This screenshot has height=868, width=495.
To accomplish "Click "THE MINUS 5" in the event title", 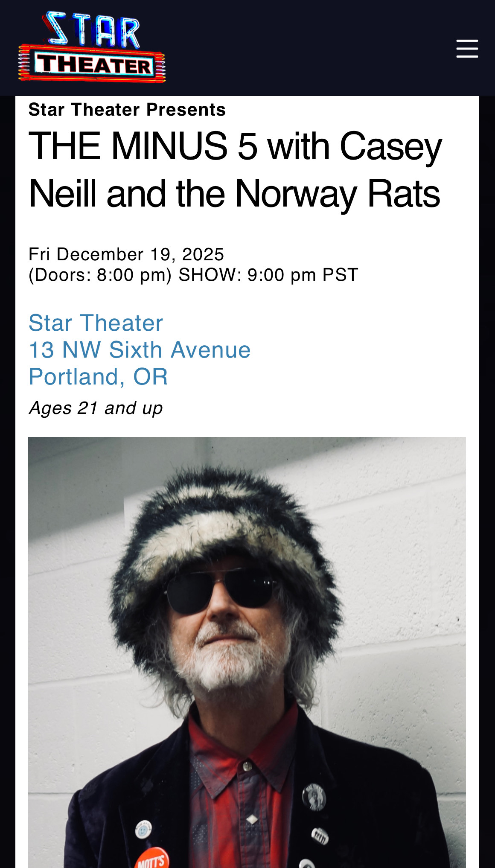I will [x=143, y=146].
